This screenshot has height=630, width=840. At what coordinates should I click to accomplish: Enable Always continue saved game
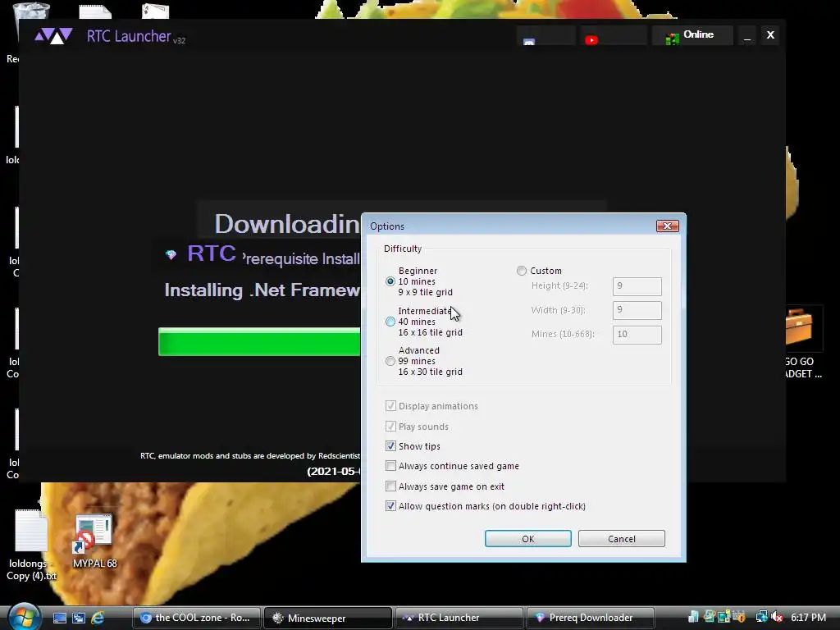[390, 466]
